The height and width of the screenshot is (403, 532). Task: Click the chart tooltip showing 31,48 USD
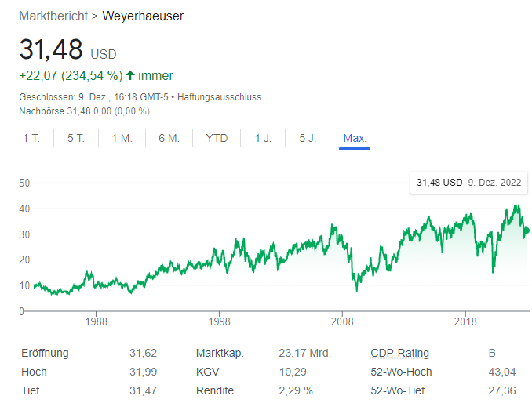pyautogui.click(x=468, y=182)
